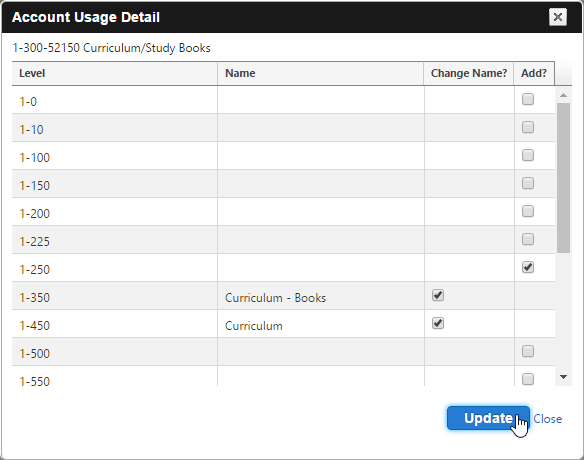
Task: Tick the Add box for level 1-150
Action: 528,183
